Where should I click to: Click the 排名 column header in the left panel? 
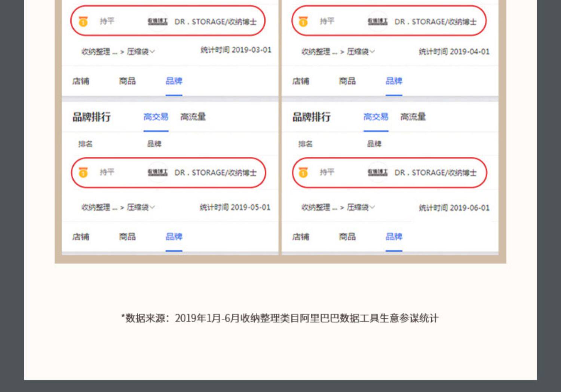click(x=85, y=144)
